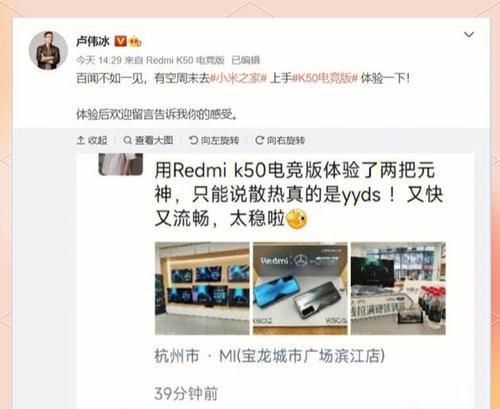Image resolution: width=500 pixels, height=409 pixels.
Task: Click the orange V verified badge
Action: (120, 41)
